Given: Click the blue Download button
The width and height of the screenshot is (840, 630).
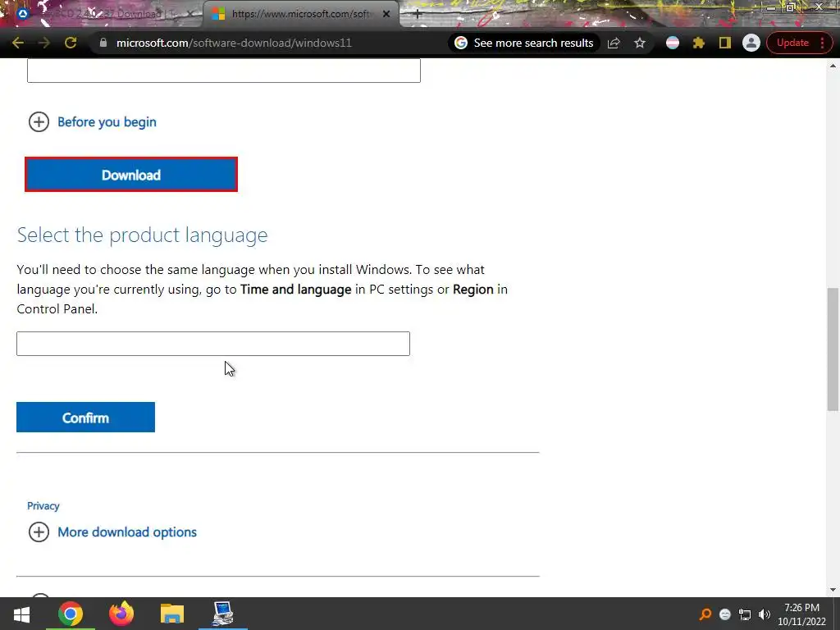Looking at the screenshot, I should tap(131, 175).
